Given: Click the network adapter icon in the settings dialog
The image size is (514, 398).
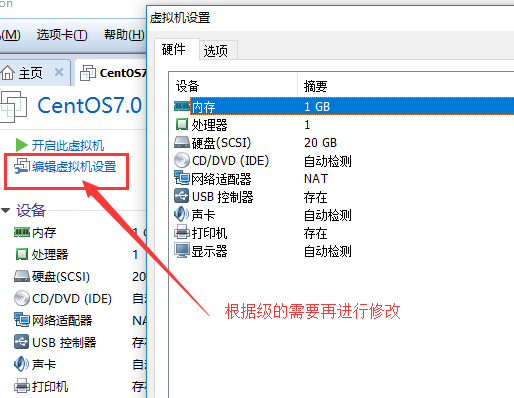Looking at the screenshot, I should pos(182,178).
